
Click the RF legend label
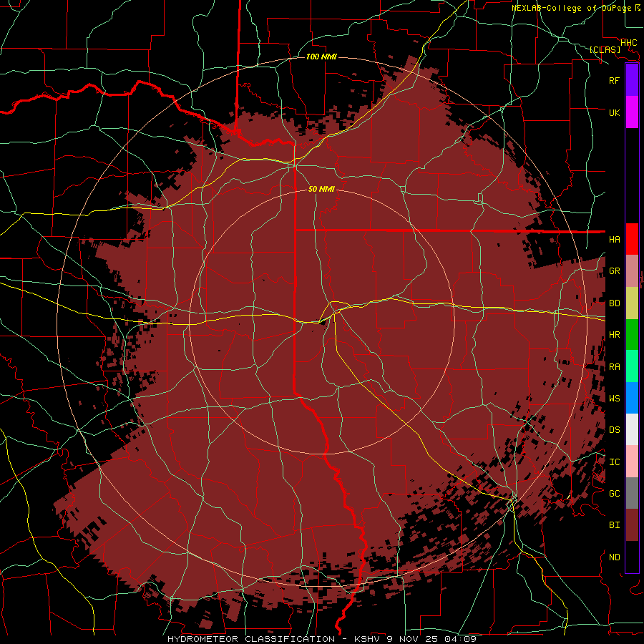[x=615, y=80]
